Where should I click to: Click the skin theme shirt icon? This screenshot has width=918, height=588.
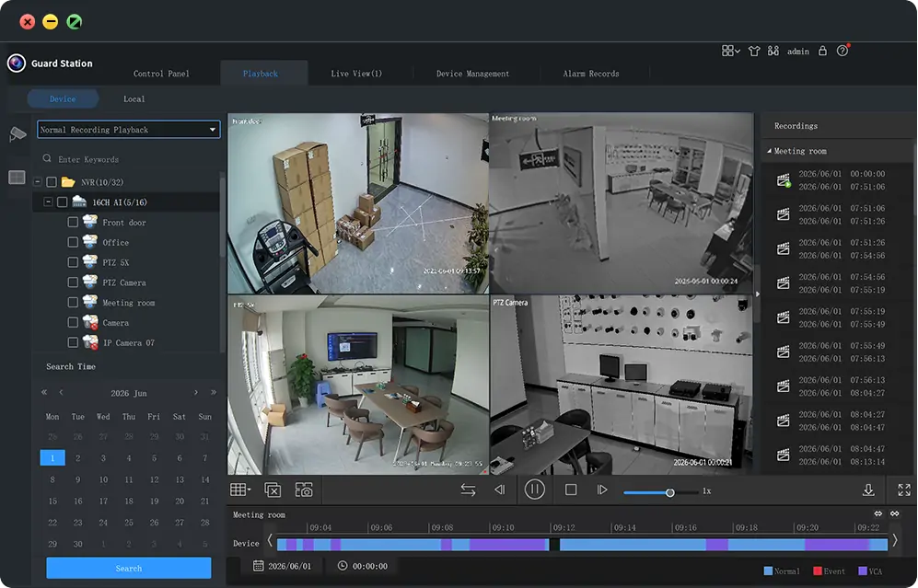point(754,51)
